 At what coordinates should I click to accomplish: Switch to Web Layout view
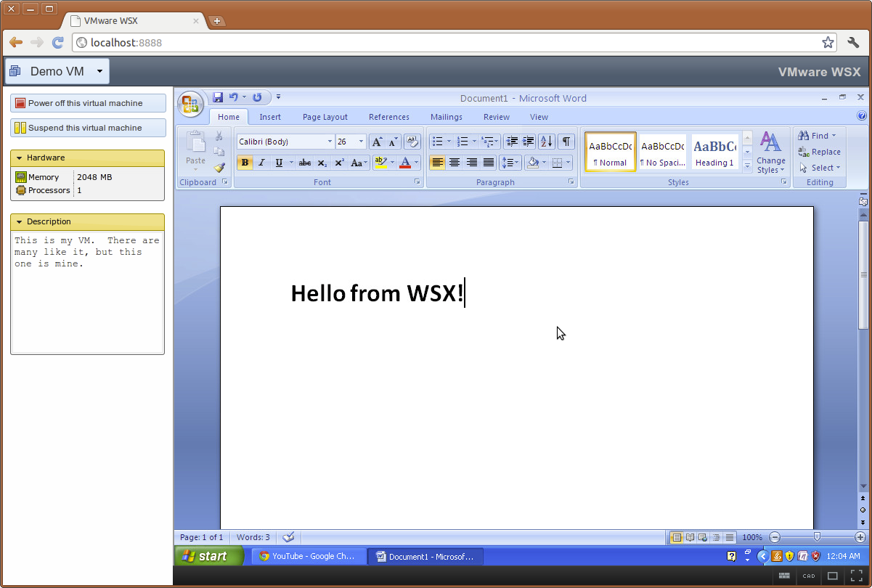click(703, 537)
